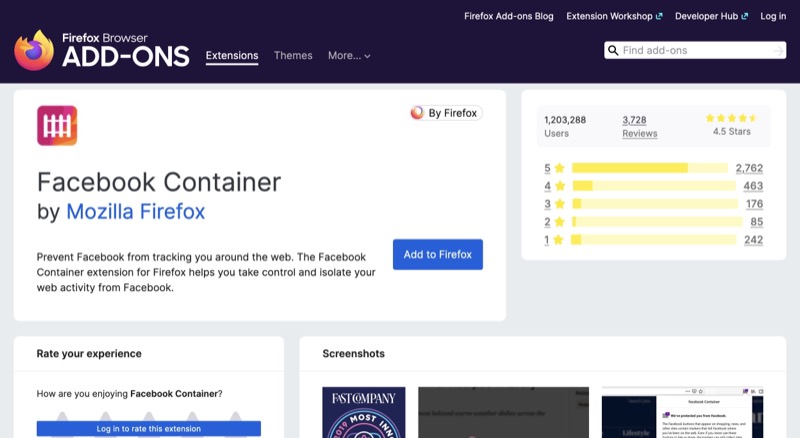Open the Fast Company screenshot thumbnail

(363, 412)
